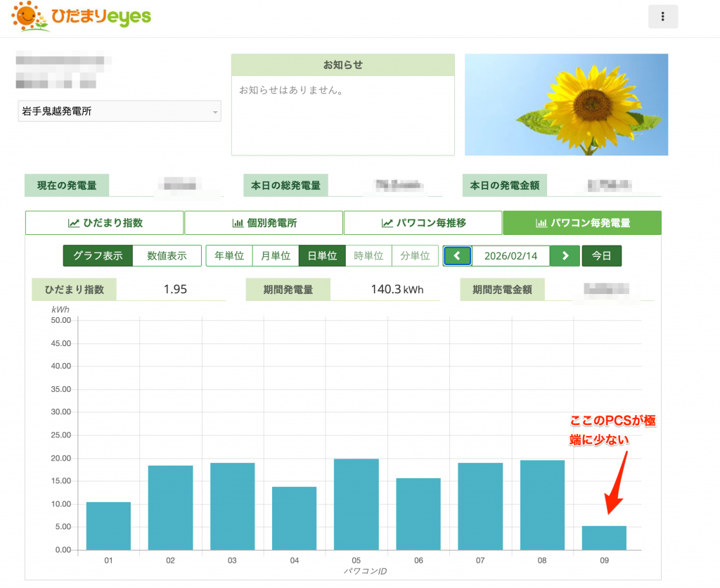Click the 今日 button
Screen dimensions: 720x588
click(601, 256)
